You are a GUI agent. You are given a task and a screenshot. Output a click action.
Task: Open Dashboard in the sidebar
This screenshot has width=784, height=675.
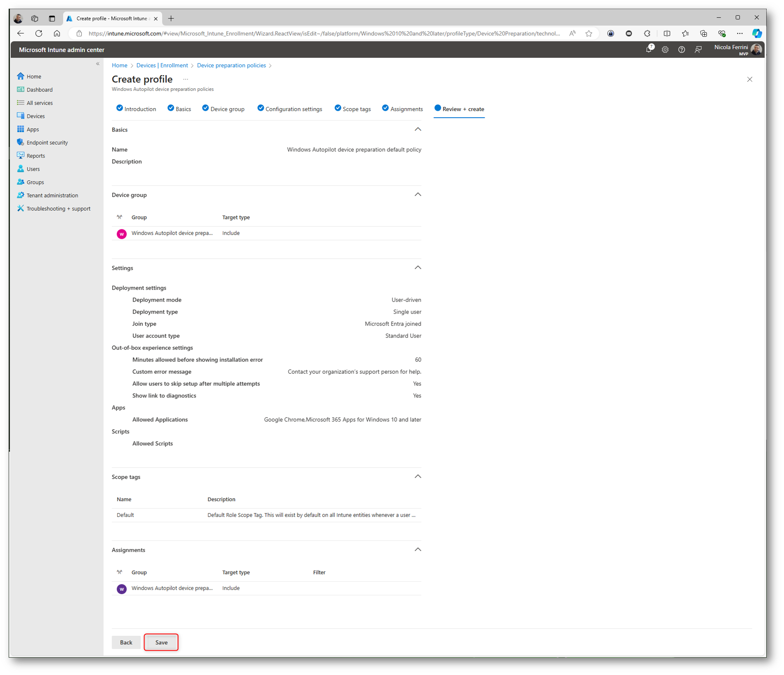click(x=35, y=90)
